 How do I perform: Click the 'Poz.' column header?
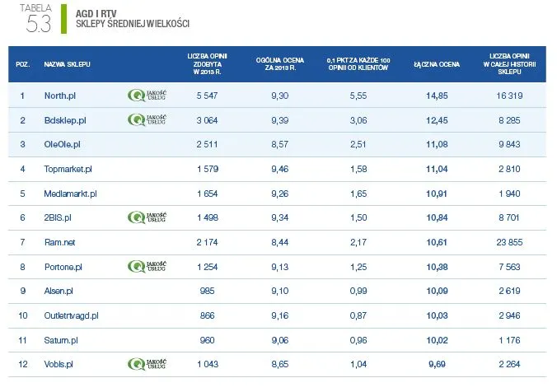22,63
